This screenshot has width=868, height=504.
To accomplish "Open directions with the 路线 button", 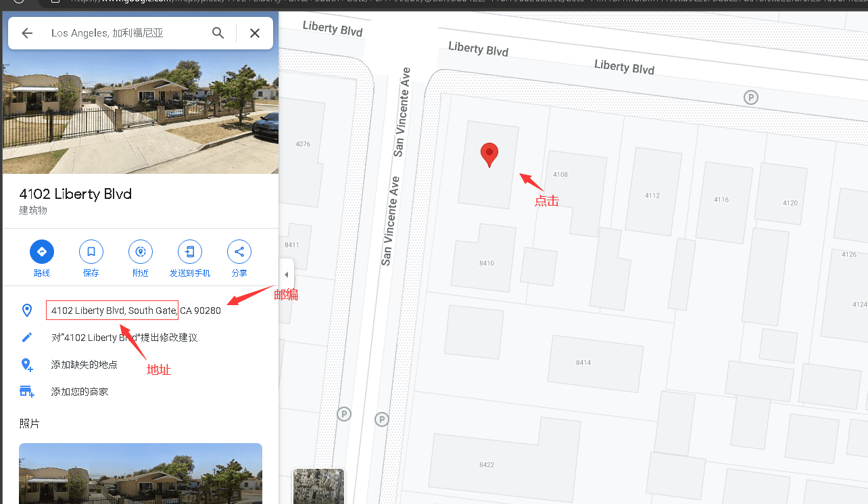I will (42, 252).
